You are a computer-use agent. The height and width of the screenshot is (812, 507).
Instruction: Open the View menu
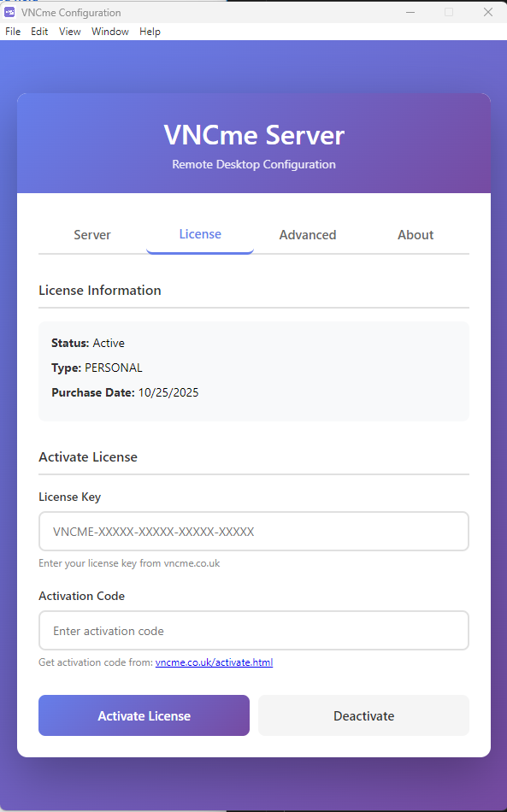69,31
